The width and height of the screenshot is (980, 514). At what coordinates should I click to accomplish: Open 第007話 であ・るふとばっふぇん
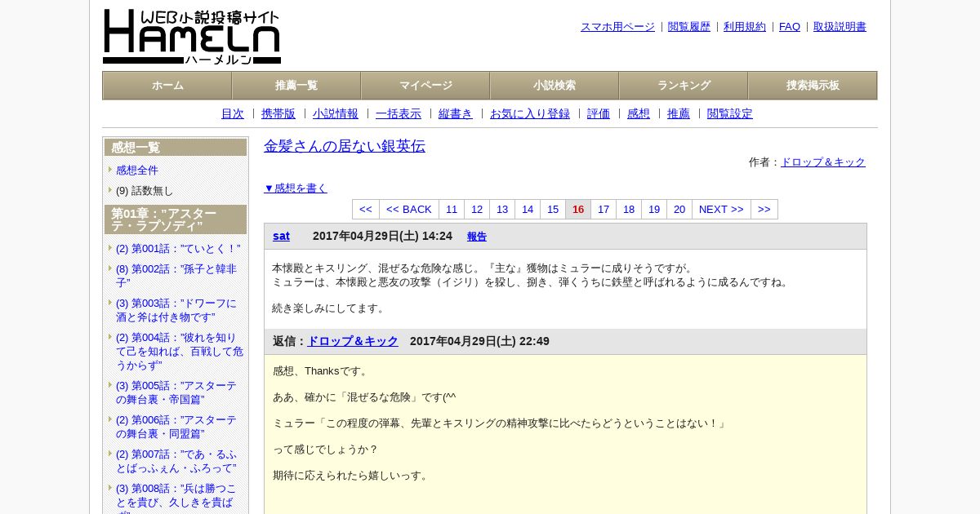click(x=177, y=461)
